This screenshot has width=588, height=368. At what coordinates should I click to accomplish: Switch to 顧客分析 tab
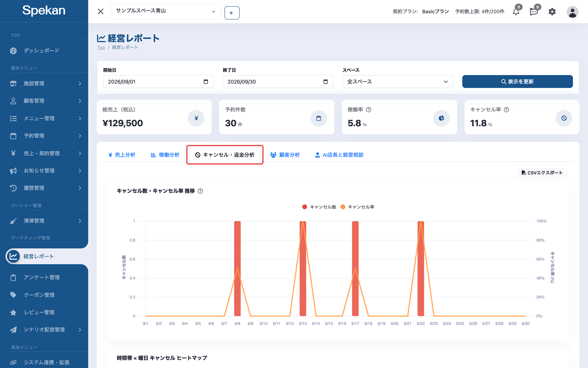pyautogui.click(x=285, y=155)
